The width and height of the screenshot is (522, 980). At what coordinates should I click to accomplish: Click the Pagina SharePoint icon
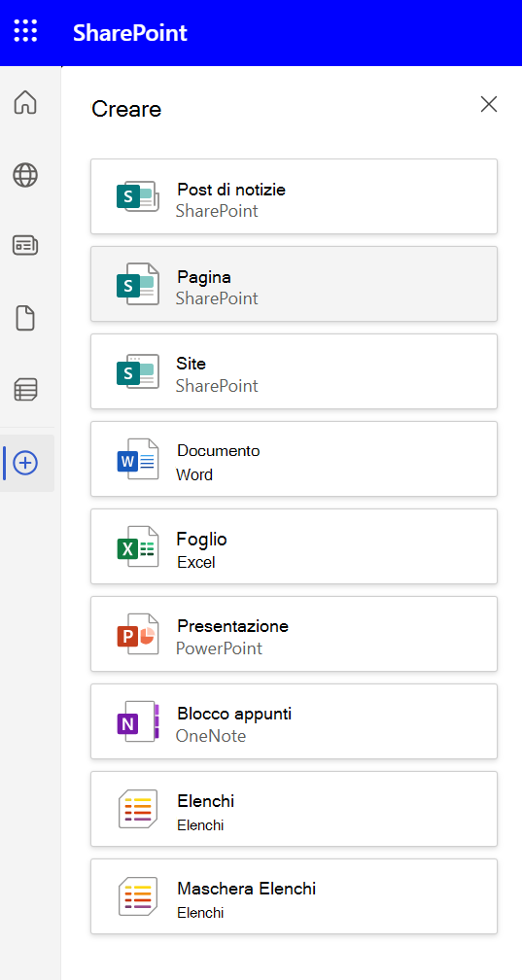click(137, 284)
